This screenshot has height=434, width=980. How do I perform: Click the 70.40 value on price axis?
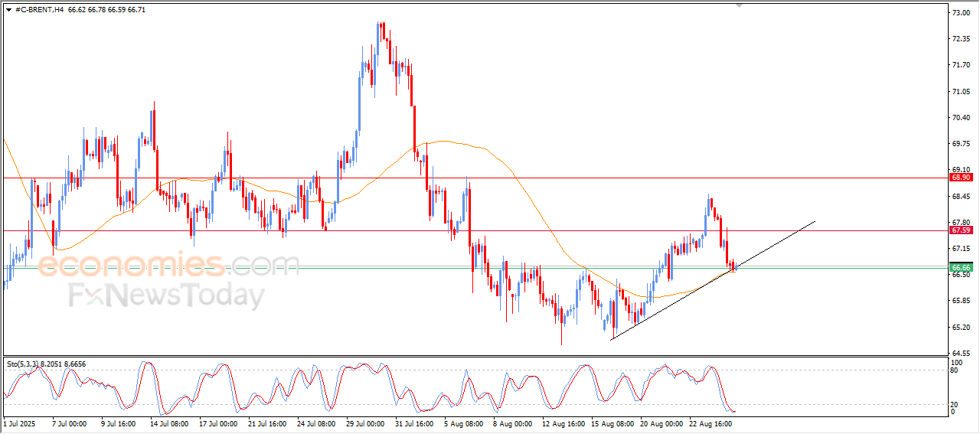click(x=961, y=117)
